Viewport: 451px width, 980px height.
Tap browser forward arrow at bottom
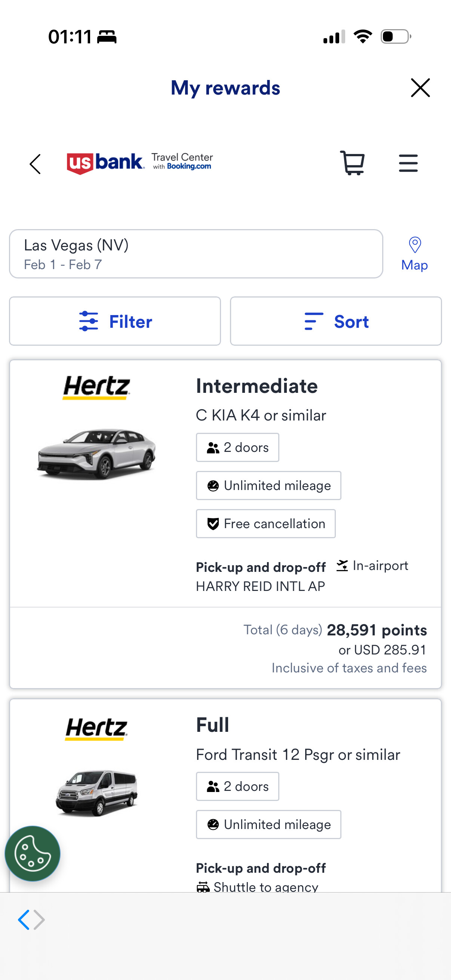click(x=39, y=920)
